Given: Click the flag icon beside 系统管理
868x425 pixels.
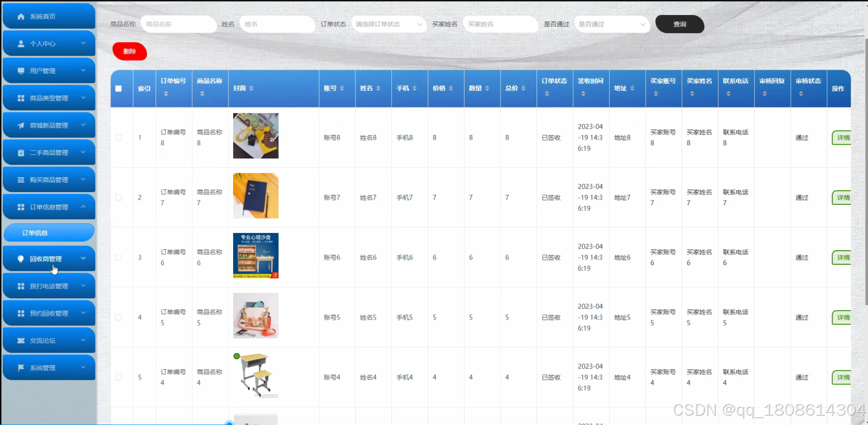Looking at the screenshot, I should coord(21,368).
